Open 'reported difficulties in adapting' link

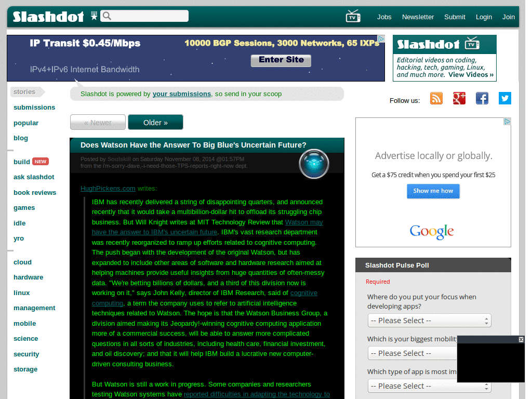257,394
